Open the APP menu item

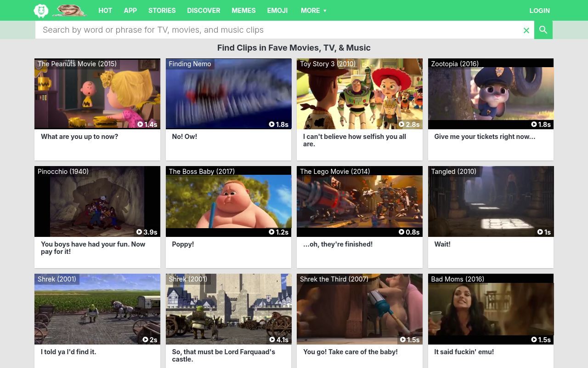pyautogui.click(x=130, y=11)
